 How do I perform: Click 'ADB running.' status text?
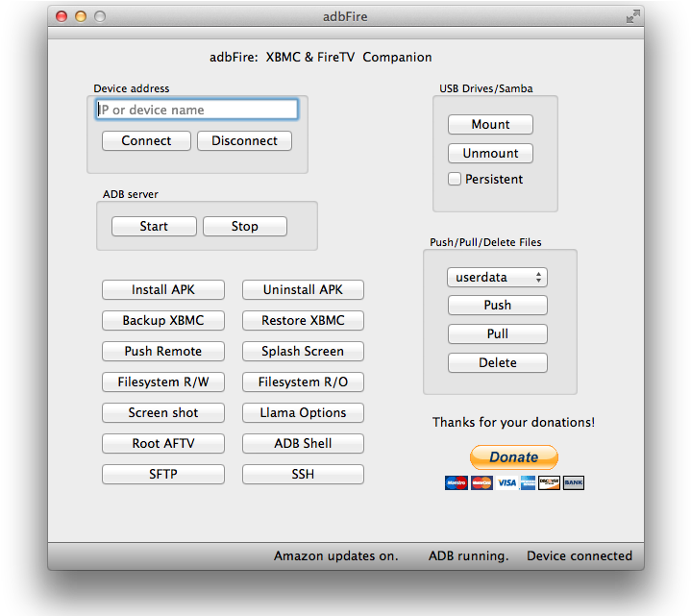(468, 555)
